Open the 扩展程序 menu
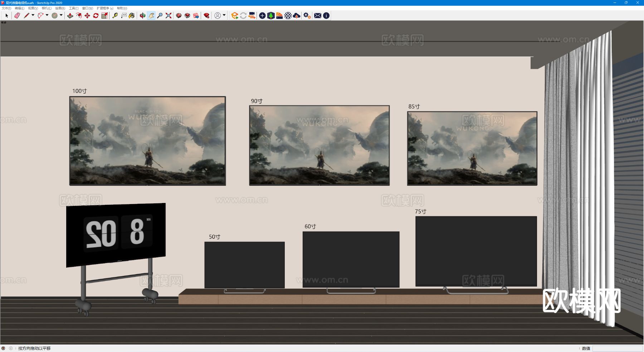644x352 pixels. (x=105, y=8)
